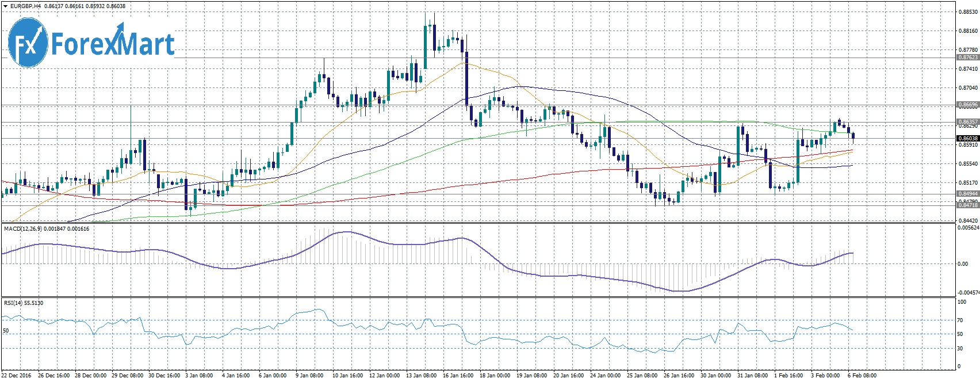Click the 13 Jan 08:00 date label

coord(422,376)
